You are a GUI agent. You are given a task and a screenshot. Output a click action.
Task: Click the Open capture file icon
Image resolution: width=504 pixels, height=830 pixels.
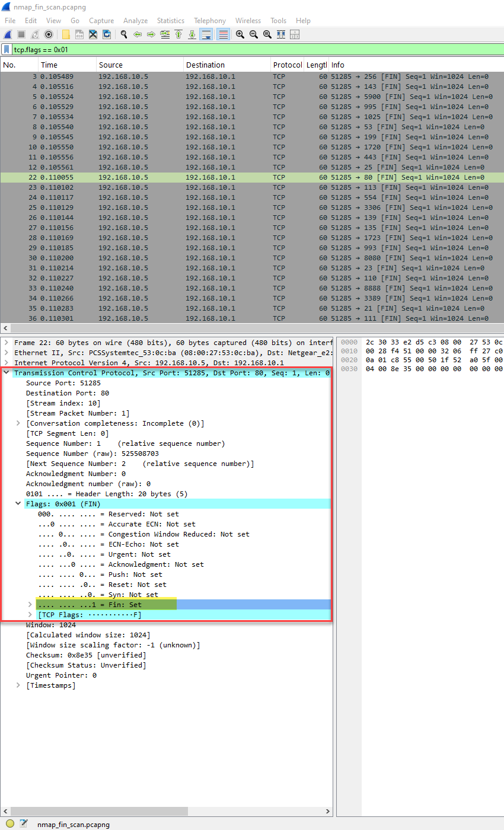pos(66,34)
